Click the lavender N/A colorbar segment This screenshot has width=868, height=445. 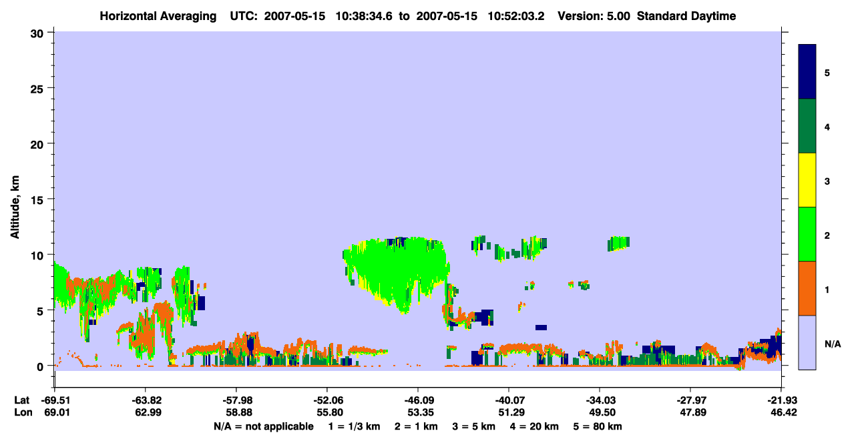[x=807, y=342]
